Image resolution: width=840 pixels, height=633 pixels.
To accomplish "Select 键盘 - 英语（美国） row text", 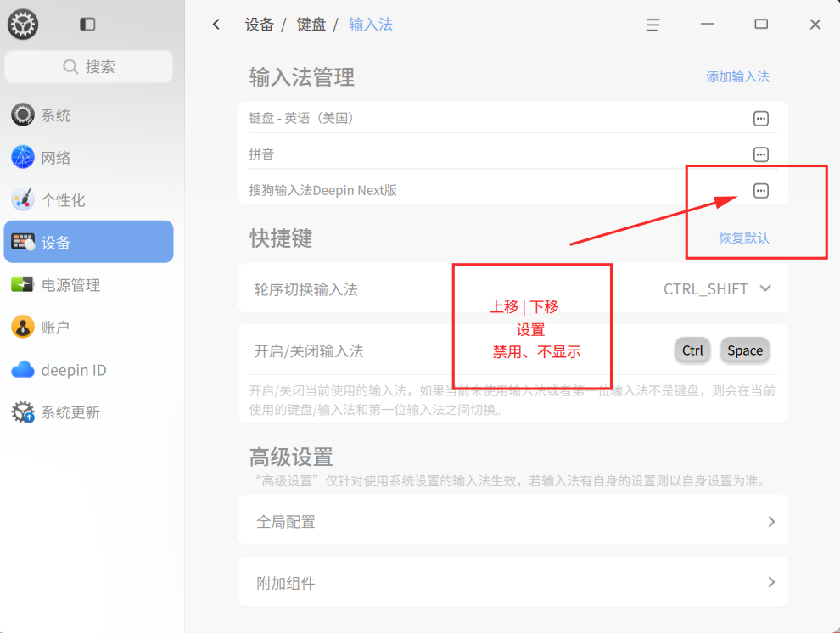I will click(301, 118).
